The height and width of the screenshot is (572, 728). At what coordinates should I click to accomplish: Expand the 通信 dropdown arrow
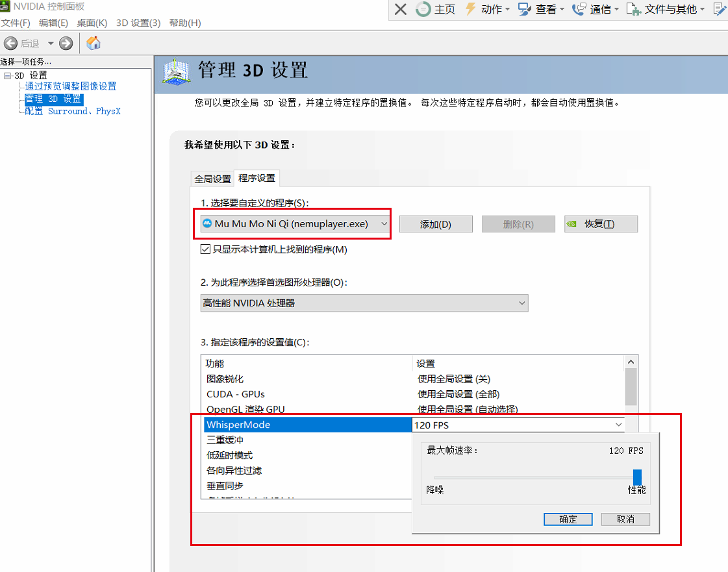616,9
